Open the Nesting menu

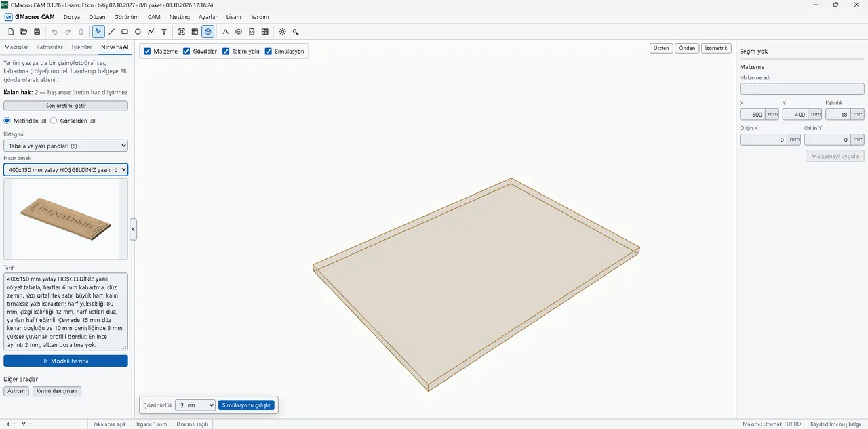(180, 16)
